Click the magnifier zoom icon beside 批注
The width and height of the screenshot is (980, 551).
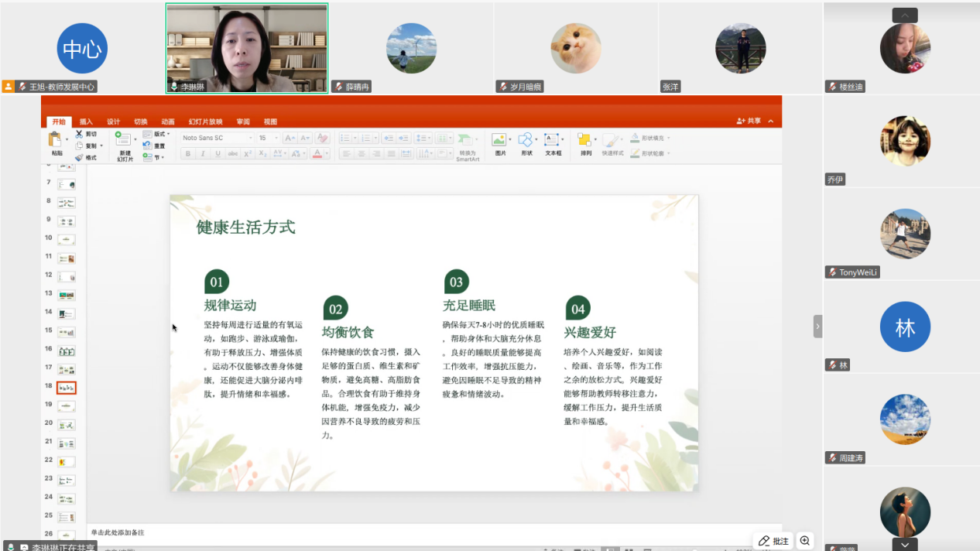click(805, 541)
